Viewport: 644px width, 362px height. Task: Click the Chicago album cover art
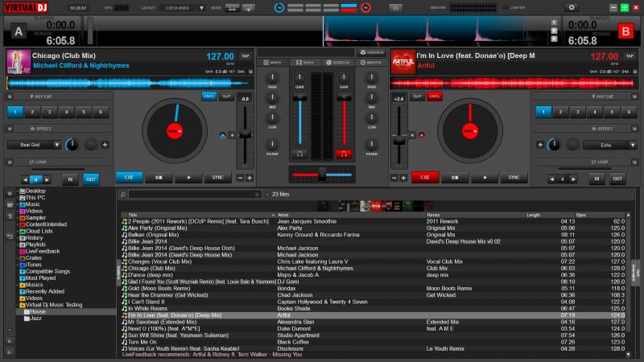[19, 62]
